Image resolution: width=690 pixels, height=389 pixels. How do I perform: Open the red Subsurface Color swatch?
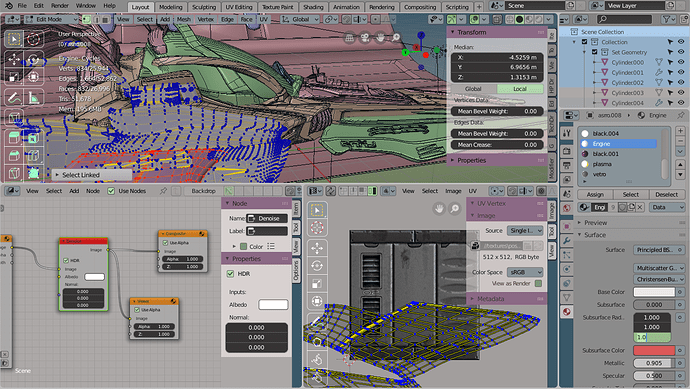(654, 350)
